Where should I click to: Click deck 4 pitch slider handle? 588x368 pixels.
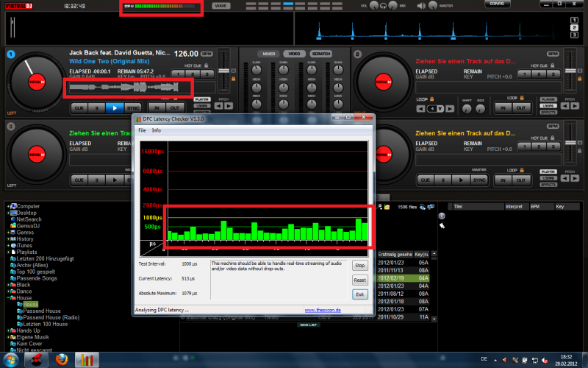(x=570, y=143)
